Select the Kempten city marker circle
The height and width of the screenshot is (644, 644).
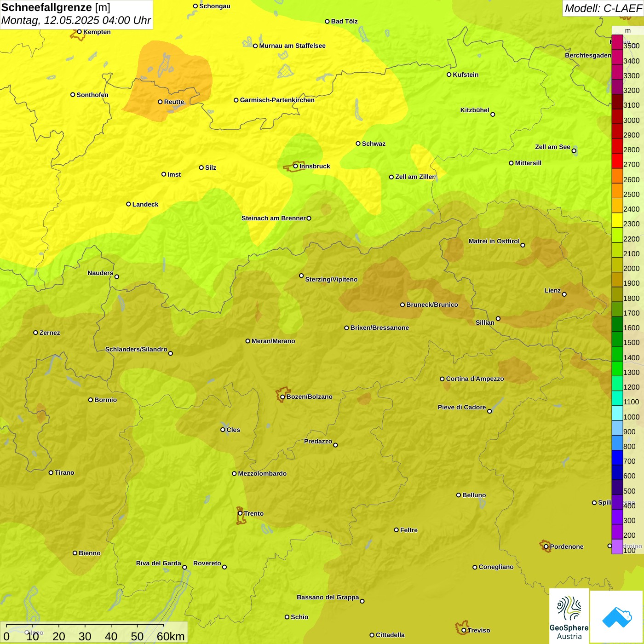79,32
